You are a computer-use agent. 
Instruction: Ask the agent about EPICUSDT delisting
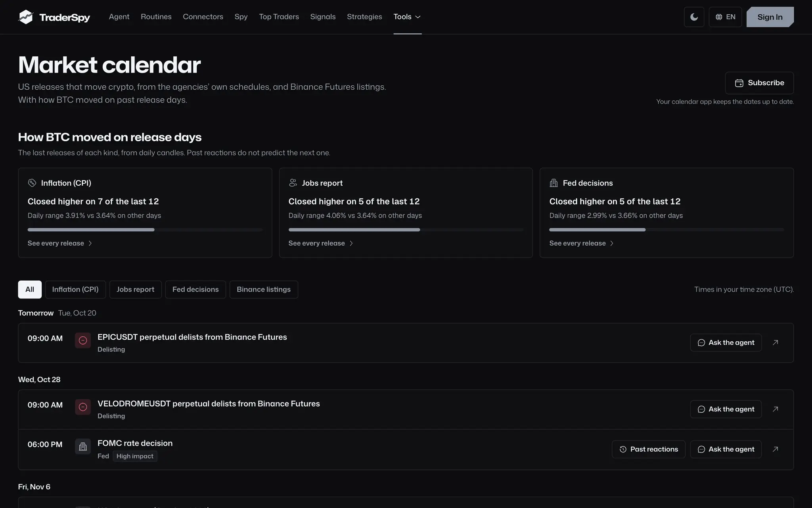726,343
